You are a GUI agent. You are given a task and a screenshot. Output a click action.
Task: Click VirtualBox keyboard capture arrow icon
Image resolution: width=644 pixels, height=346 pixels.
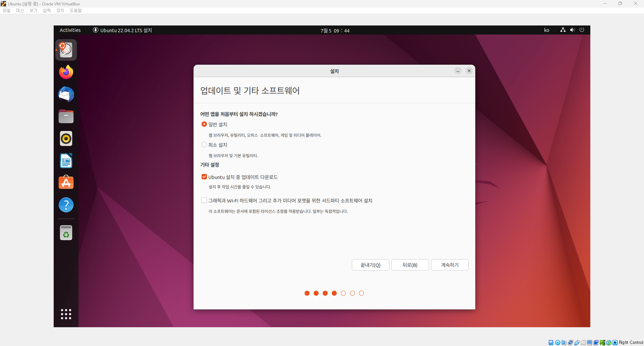tap(615, 342)
